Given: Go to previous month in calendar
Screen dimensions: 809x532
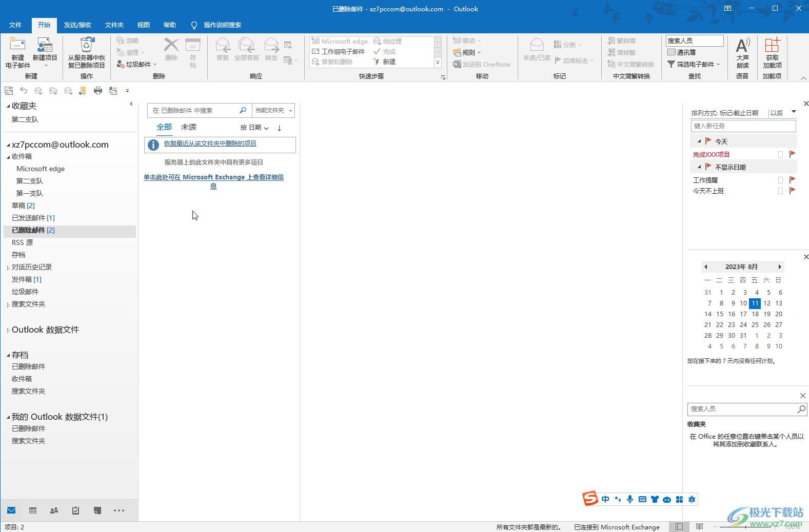Looking at the screenshot, I should tap(706, 267).
